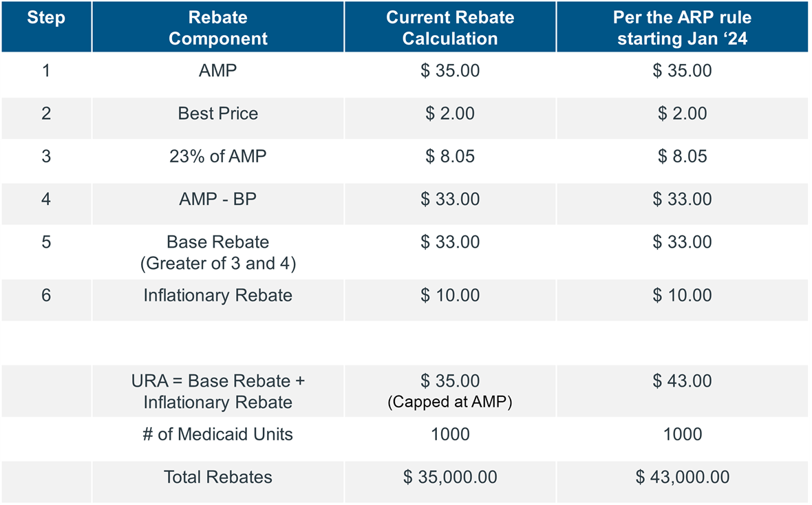Click the URA = Base Rebate label
Viewport: 812px width, 505px height.
coord(218,391)
